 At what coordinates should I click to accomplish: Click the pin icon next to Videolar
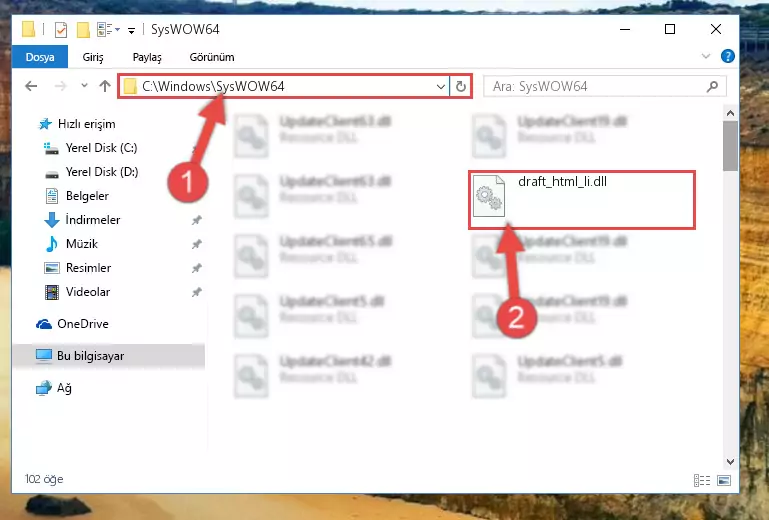[197, 292]
